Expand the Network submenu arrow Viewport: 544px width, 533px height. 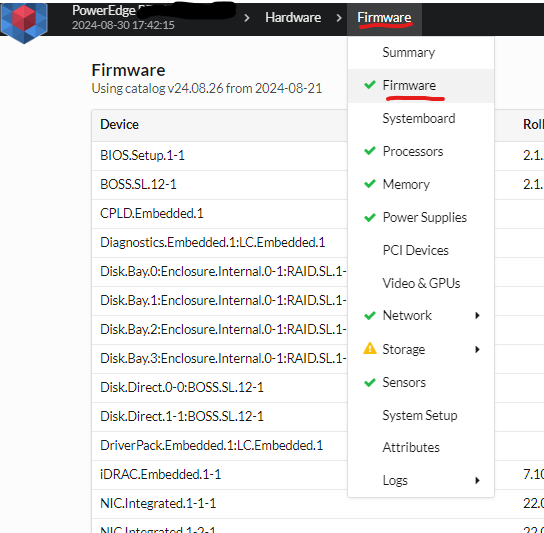(x=477, y=315)
